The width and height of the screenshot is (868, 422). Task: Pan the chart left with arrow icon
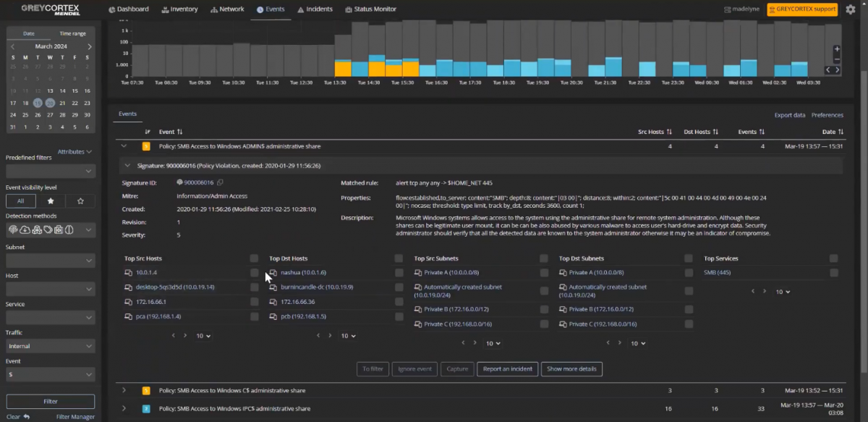pos(829,69)
